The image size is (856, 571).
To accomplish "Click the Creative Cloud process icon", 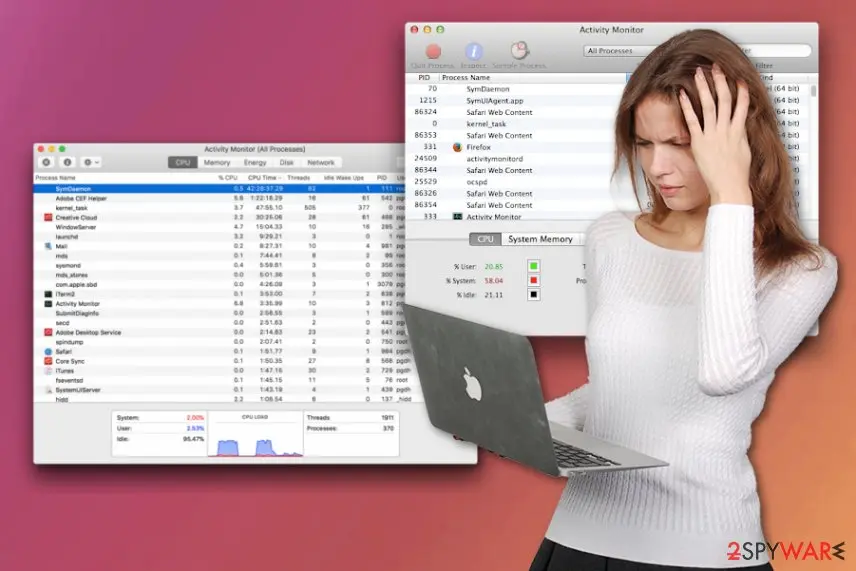I will [x=48, y=217].
